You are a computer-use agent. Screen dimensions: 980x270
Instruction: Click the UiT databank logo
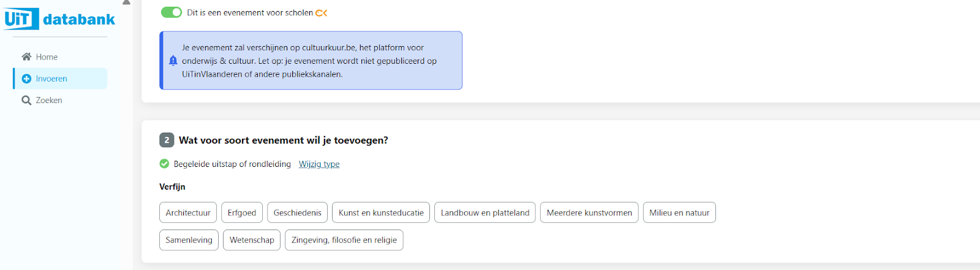point(59,19)
